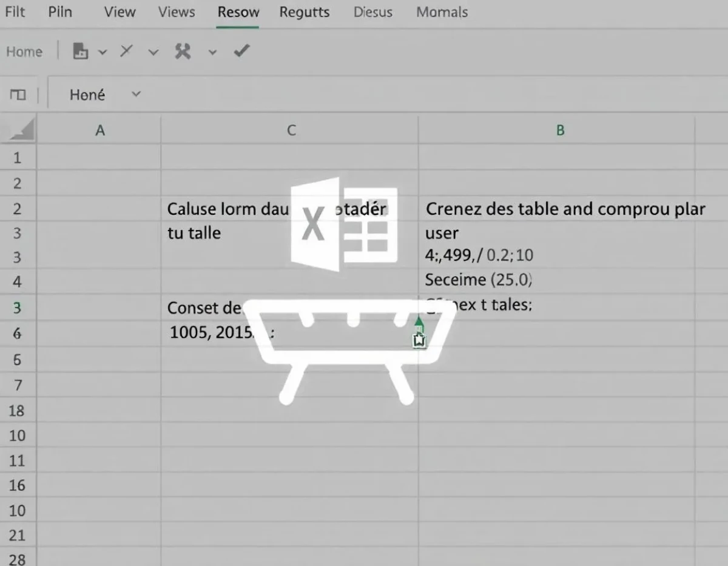
Task: Open the Piln menu
Action: (x=60, y=12)
